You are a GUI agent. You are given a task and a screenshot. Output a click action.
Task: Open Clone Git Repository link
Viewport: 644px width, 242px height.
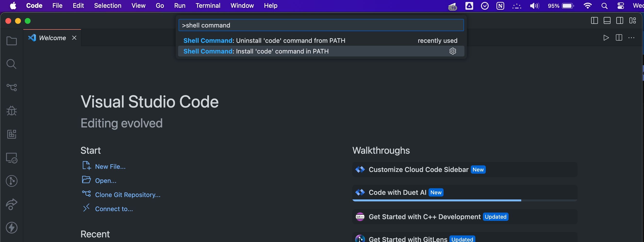[128, 195]
